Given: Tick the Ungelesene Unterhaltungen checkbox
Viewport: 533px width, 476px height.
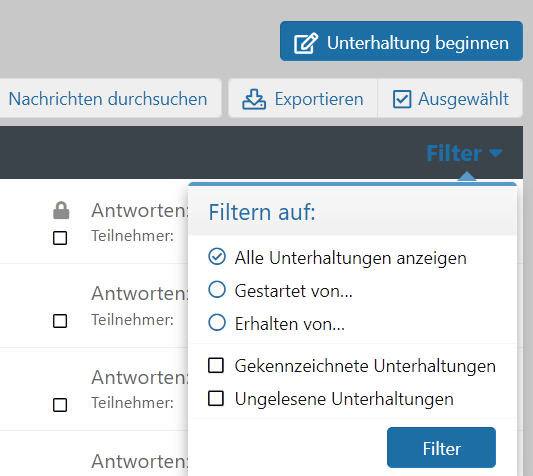Looking at the screenshot, I should tap(216, 398).
